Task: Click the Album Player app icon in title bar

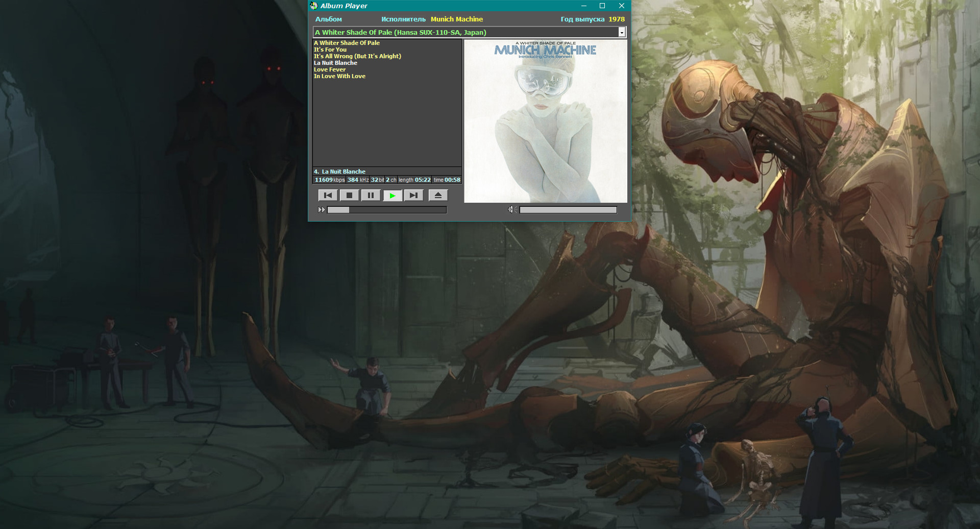Action: (314, 6)
